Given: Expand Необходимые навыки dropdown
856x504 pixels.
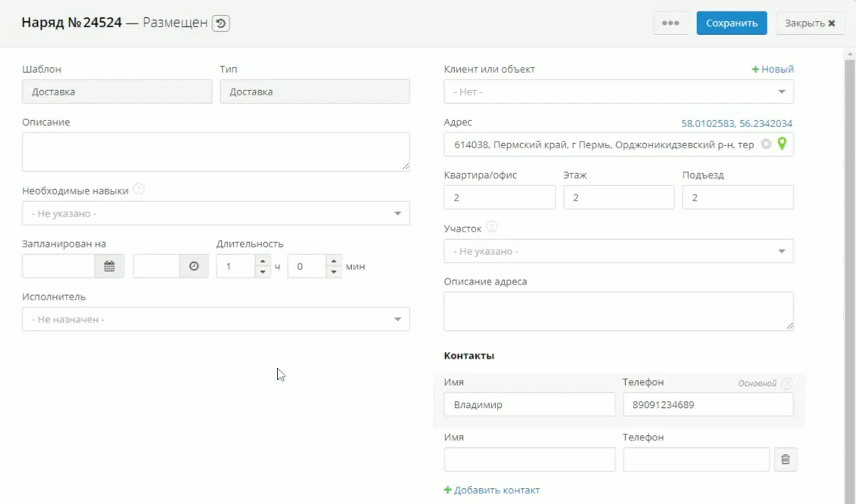Looking at the screenshot, I should point(216,213).
